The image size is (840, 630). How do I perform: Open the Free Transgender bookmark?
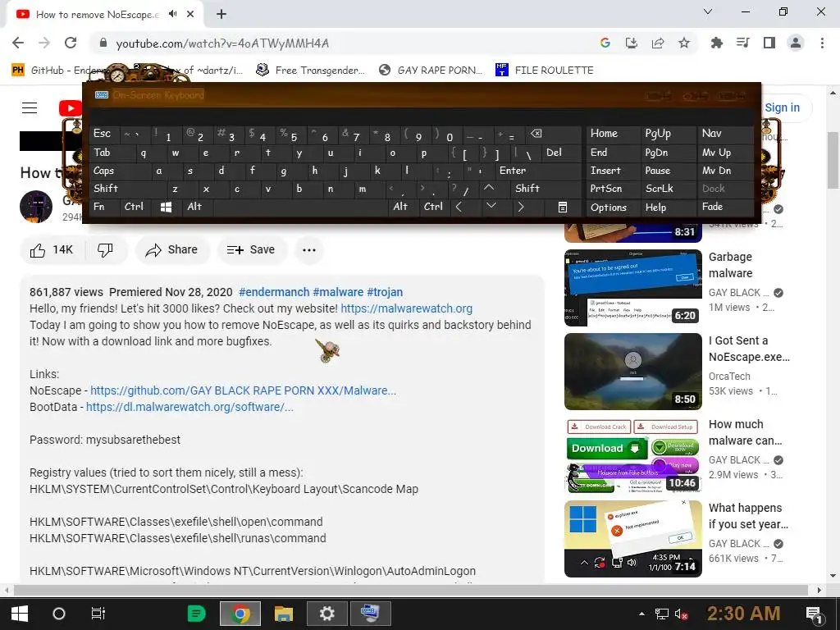(x=310, y=71)
